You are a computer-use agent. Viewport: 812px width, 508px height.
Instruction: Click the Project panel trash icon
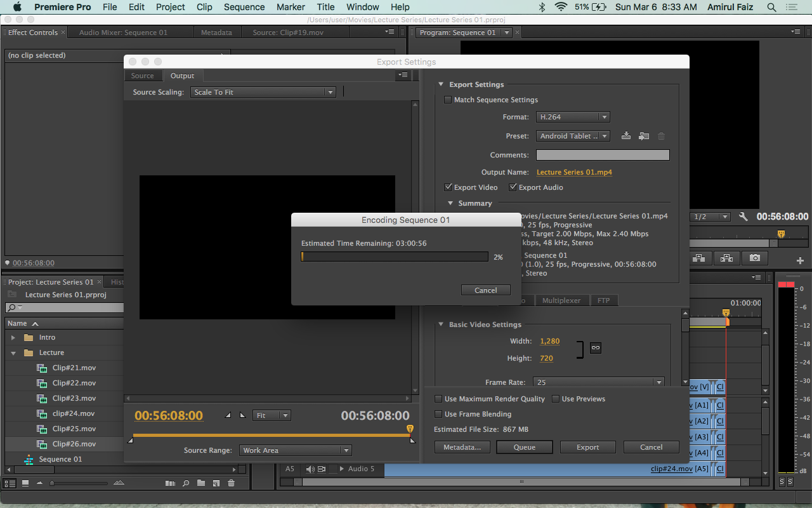pyautogui.click(x=232, y=483)
